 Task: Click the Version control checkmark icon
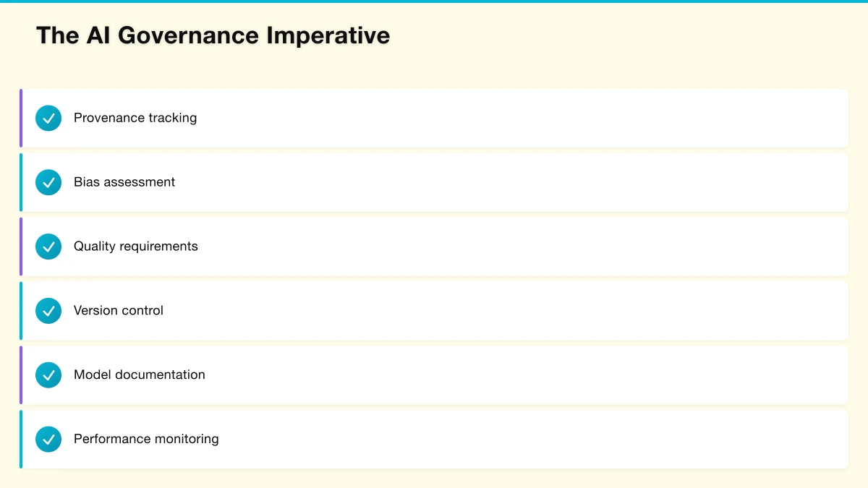coord(48,311)
